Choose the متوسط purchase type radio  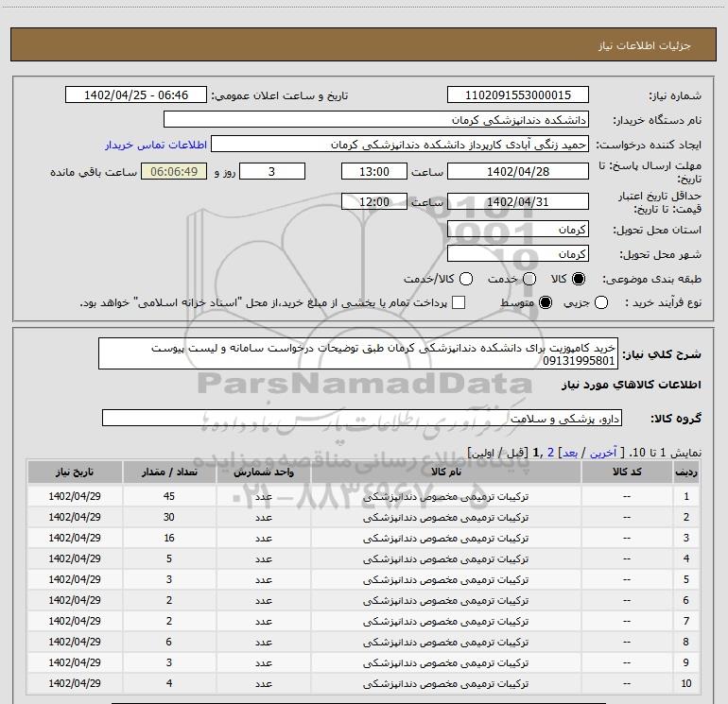tap(546, 302)
